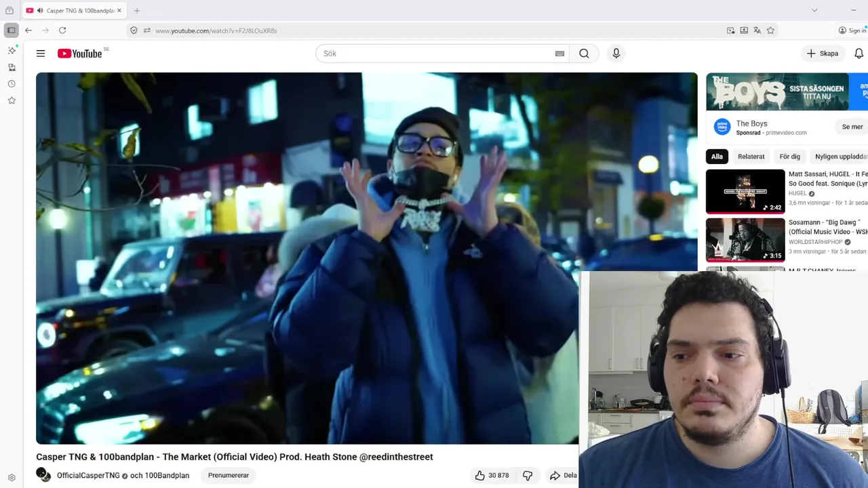Viewport: 868px width, 488px height.
Task: Open the Matt Sassari HUGEL video thumbnail
Action: pos(745,191)
